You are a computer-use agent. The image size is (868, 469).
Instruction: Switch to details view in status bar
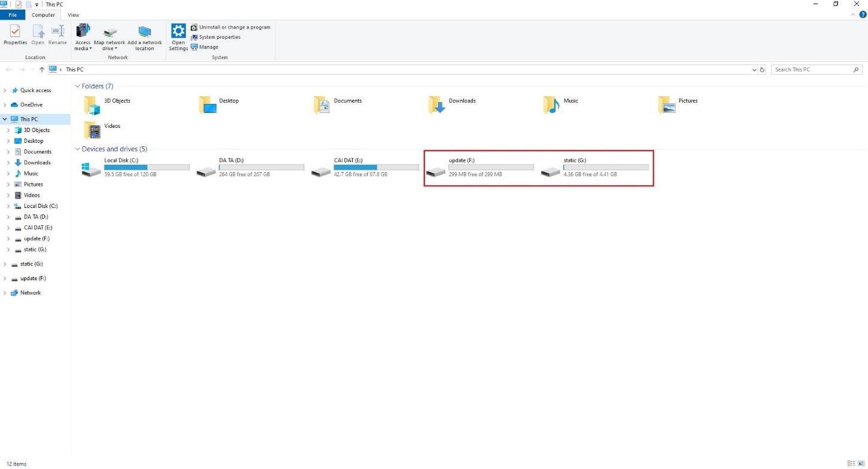(851, 464)
